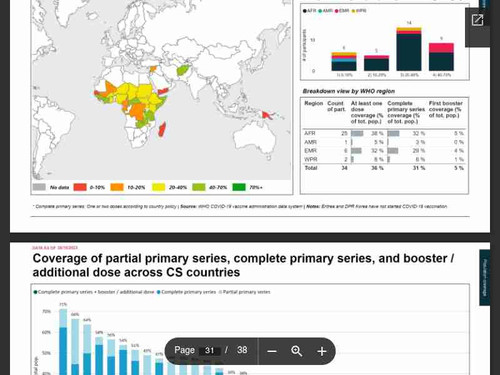Click the total page count 38
The width and height of the screenshot is (500, 375).
tap(242, 350)
